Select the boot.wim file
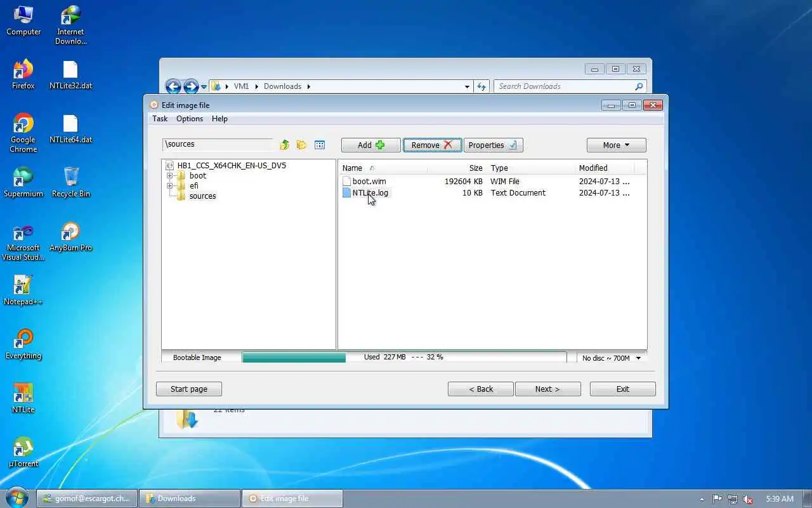 coord(369,182)
